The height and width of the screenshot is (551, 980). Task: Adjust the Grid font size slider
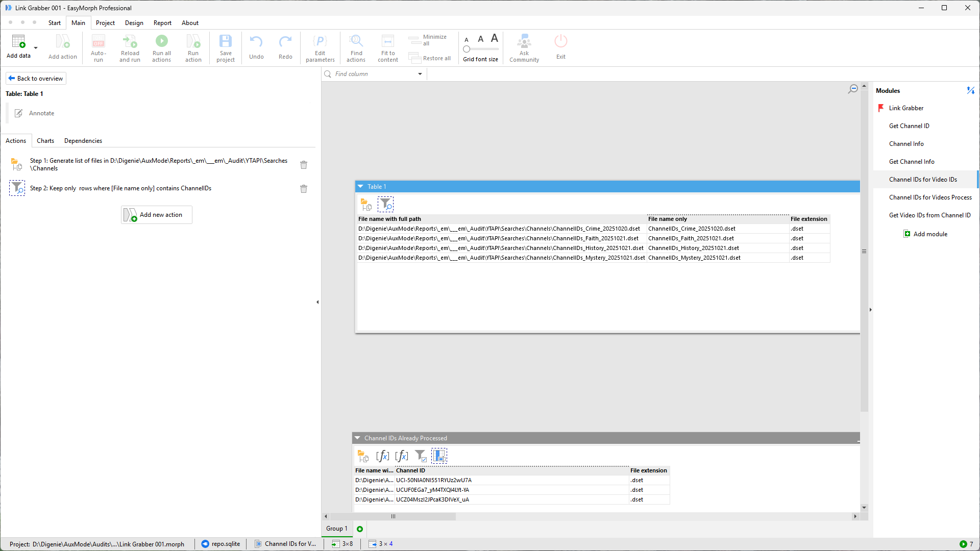tap(467, 49)
